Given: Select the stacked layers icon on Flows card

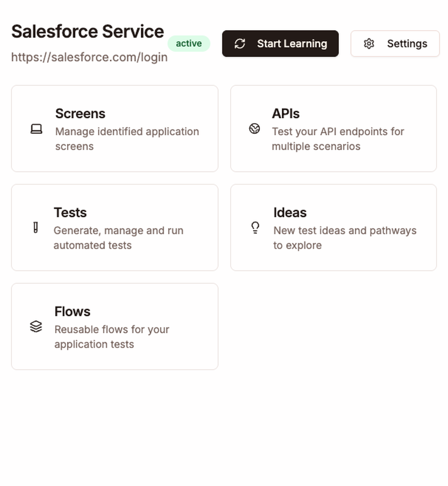Looking at the screenshot, I should [36, 326].
